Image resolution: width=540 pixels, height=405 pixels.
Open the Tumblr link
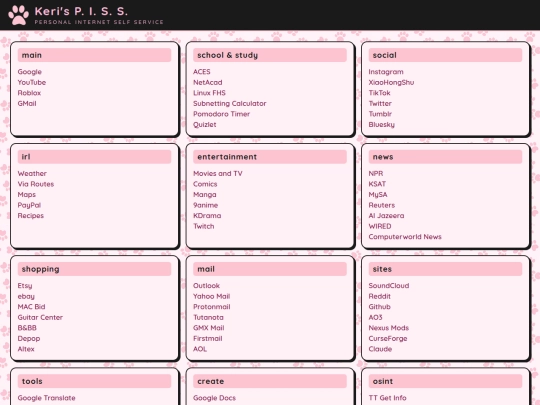point(380,114)
